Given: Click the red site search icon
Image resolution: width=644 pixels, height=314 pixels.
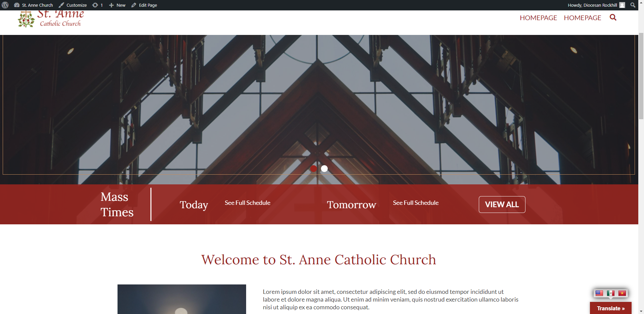Looking at the screenshot, I should click(x=613, y=17).
